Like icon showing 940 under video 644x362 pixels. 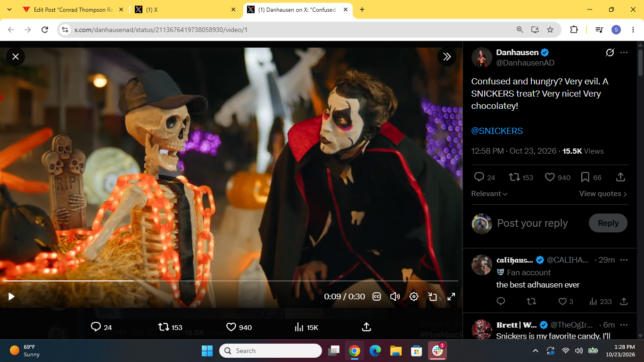239,327
